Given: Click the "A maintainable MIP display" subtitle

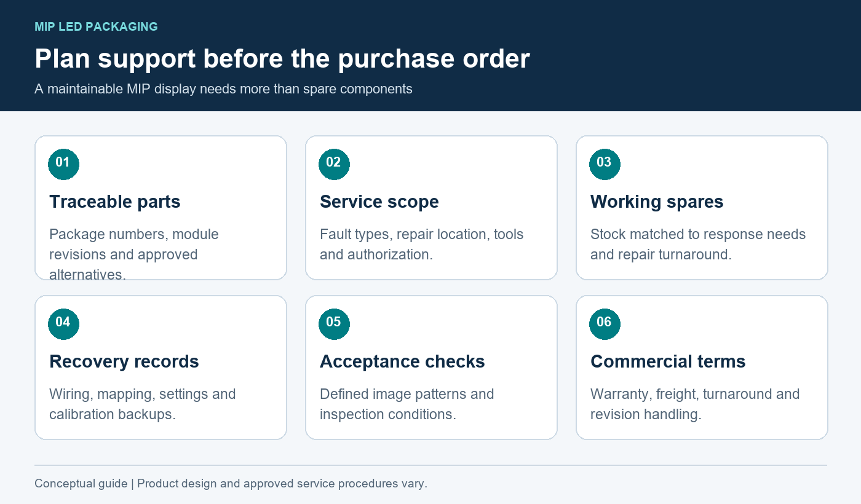Looking at the screenshot, I should click(223, 89).
